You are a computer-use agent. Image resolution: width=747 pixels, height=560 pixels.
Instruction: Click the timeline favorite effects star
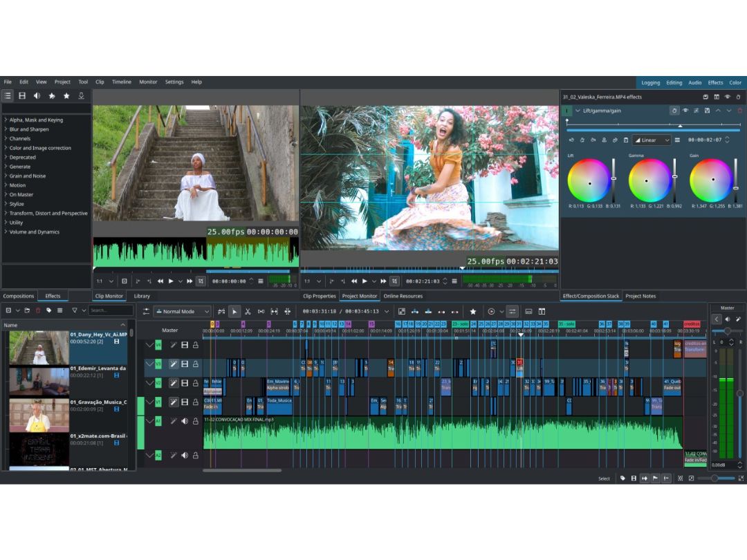[473, 311]
